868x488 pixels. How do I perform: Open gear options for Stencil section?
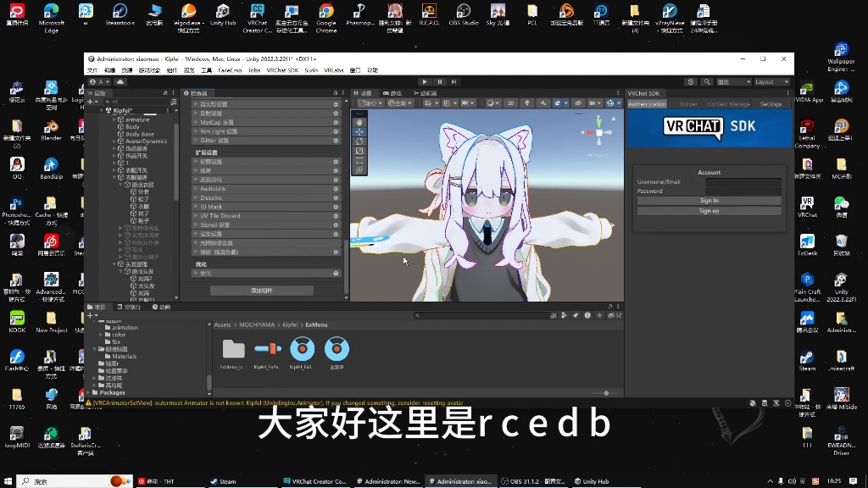pos(336,225)
